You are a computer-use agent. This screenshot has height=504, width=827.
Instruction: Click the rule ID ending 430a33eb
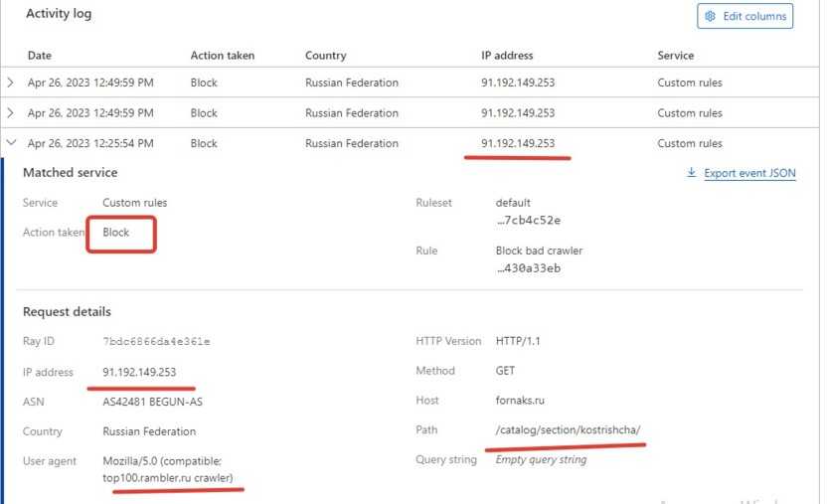(x=528, y=268)
